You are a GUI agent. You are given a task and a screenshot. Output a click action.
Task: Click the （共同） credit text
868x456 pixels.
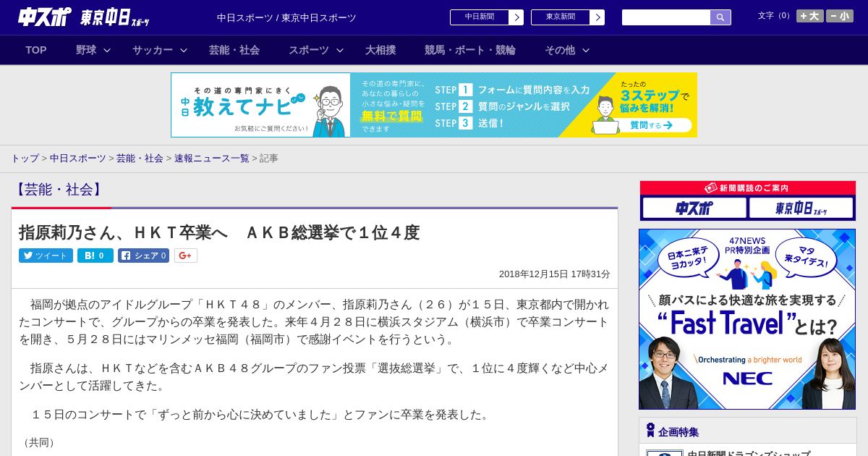(40, 442)
